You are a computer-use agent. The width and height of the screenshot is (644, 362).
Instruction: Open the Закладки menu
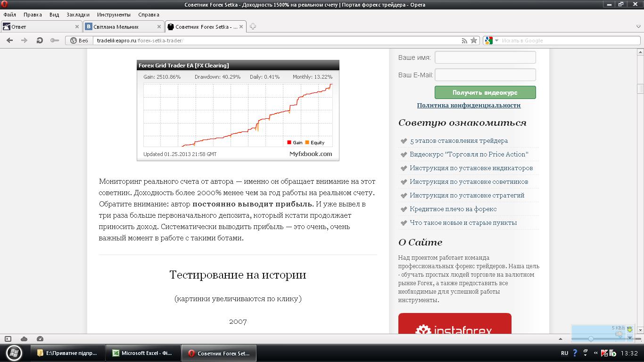(78, 15)
